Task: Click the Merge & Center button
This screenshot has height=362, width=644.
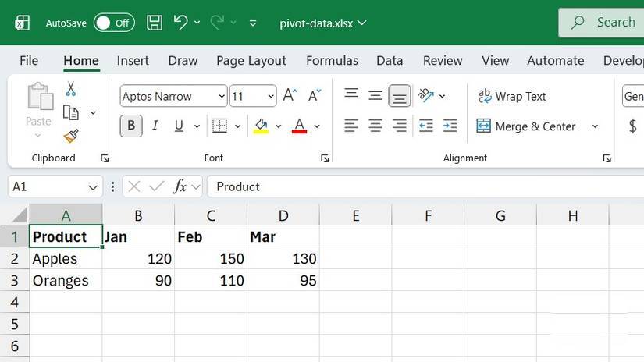Action: pyautogui.click(x=526, y=126)
